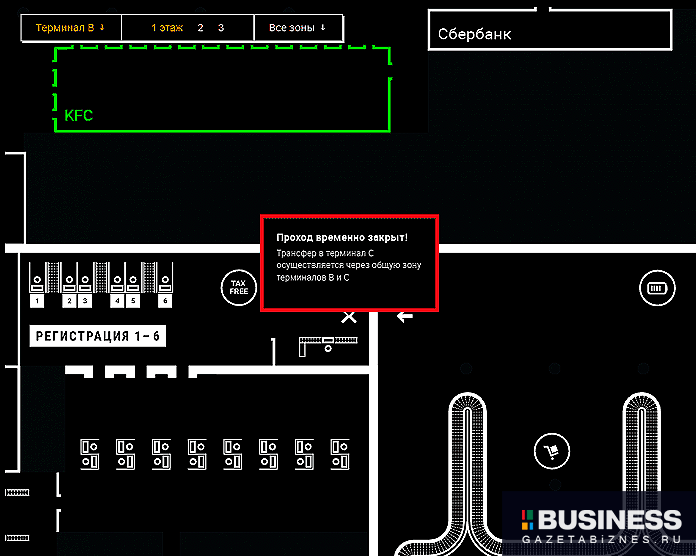This screenshot has width=696, height=556.
Task: Click the Сбербанк location box
Action: tap(548, 31)
